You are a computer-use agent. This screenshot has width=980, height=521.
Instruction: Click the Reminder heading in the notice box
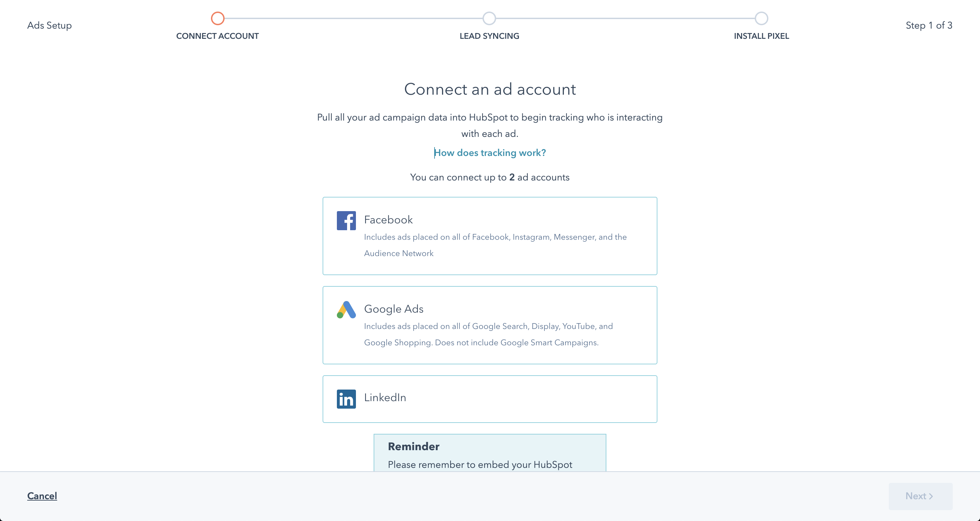413,446
